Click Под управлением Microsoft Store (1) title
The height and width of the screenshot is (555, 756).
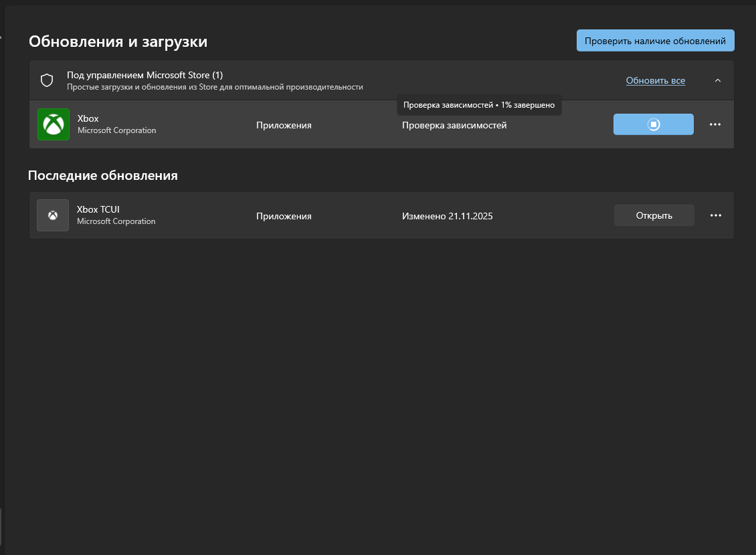coord(145,75)
